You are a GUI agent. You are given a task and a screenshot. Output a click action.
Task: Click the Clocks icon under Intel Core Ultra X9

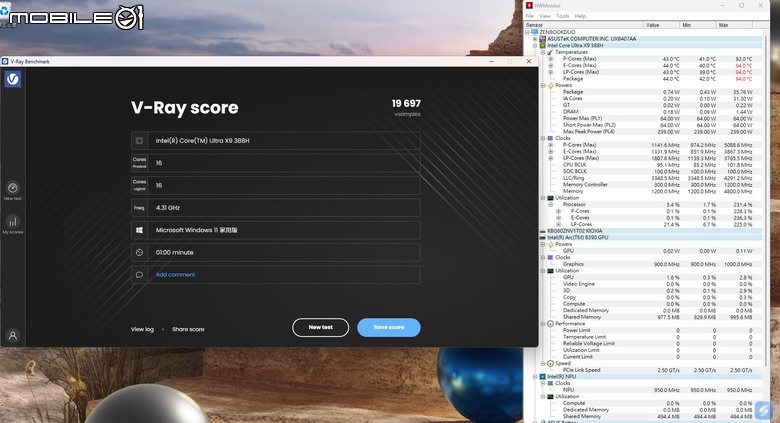(x=550, y=138)
